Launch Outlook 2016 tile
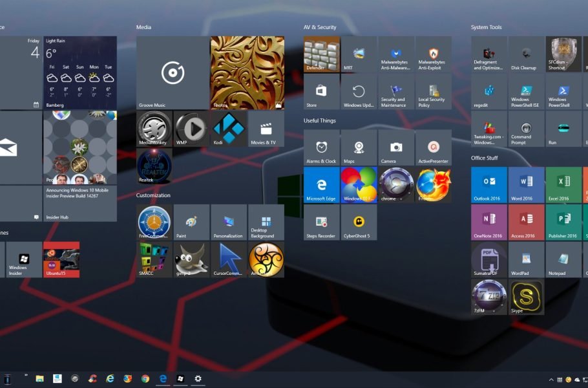 (x=489, y=184)
